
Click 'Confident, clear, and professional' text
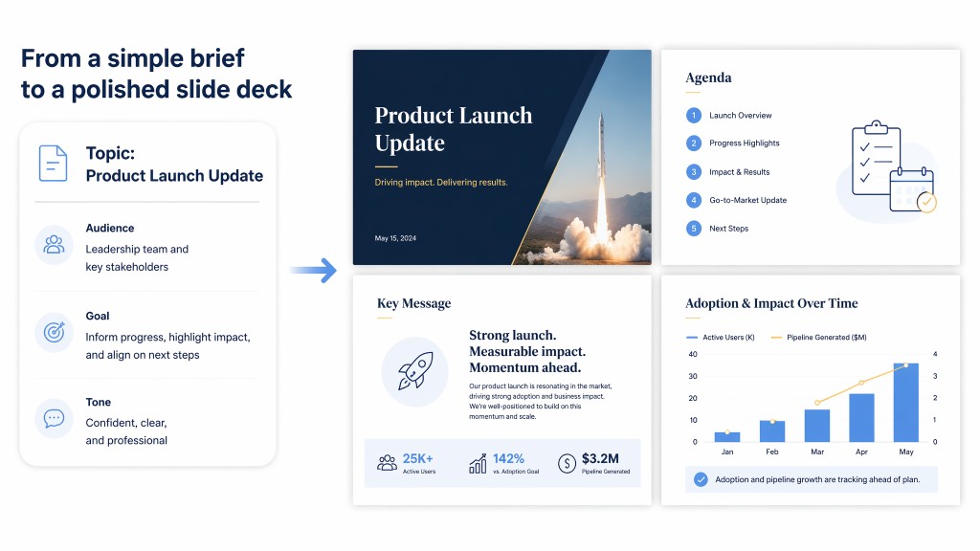[126, 431]
